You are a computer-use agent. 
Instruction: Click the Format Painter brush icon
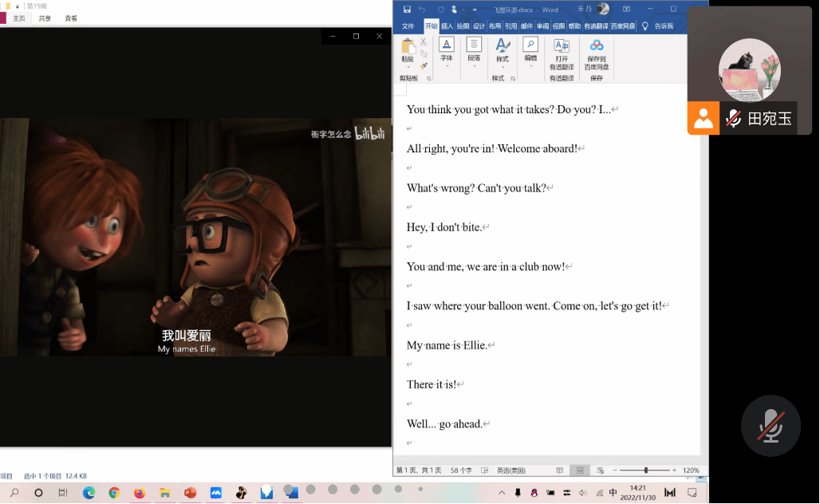[x=424, y=65]
